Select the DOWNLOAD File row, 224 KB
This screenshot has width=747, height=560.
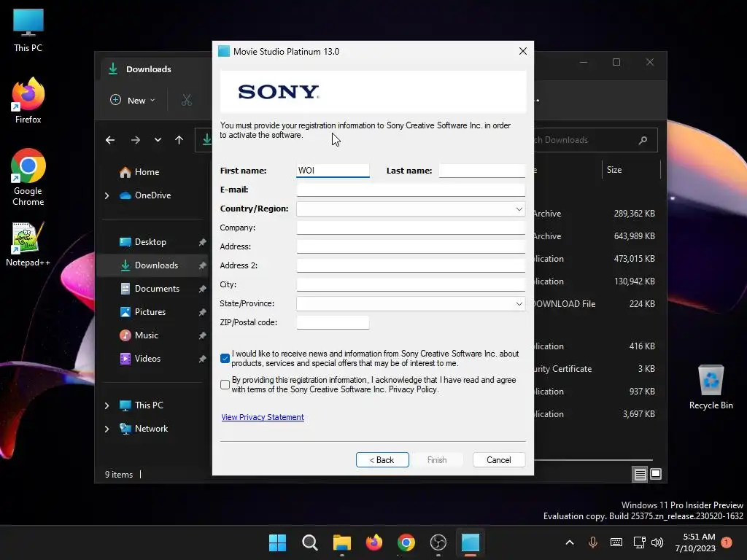(x=595, y=304)
